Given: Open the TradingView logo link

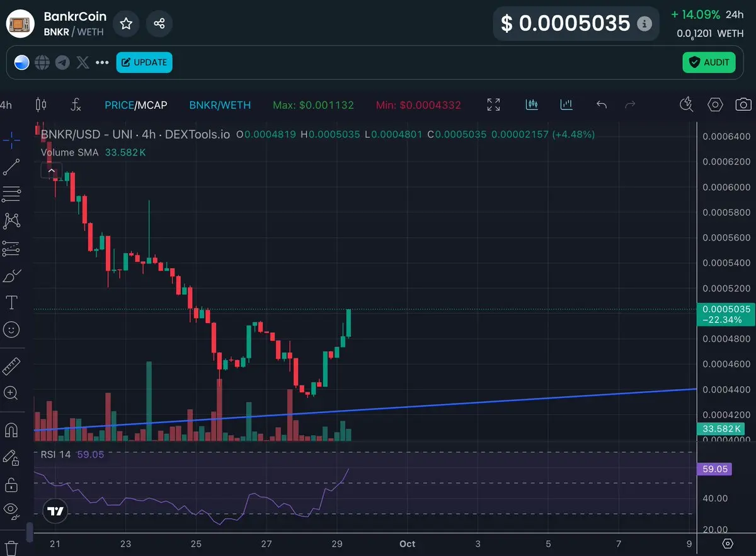Looking at the screenshot, I should coord(55,511).
